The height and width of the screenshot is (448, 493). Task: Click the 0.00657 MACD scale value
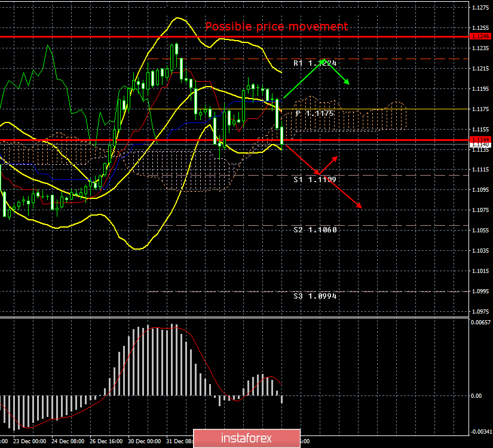pos(481,322)
